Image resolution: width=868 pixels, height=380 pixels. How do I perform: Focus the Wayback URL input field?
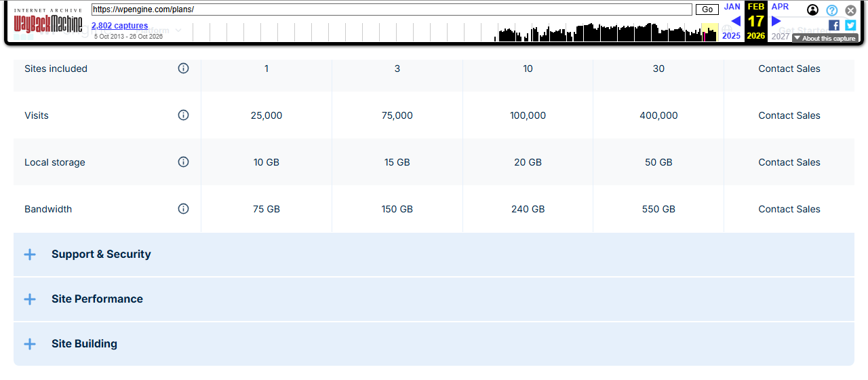tap(392, 9)
